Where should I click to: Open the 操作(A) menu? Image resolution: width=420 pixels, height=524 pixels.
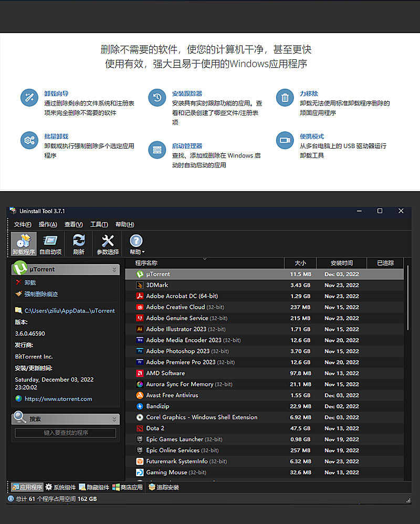[48, 224]
